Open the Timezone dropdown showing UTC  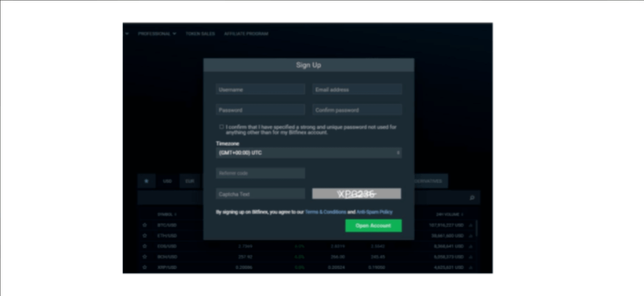coord(309,153)
